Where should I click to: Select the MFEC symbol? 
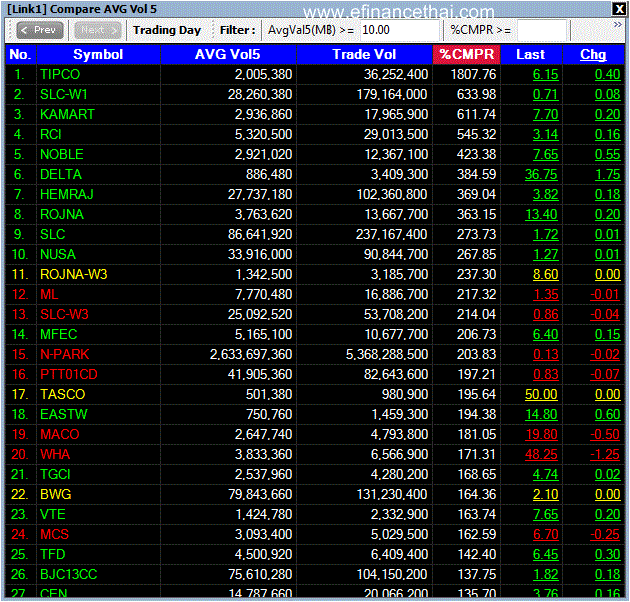[x=59, y=334]
